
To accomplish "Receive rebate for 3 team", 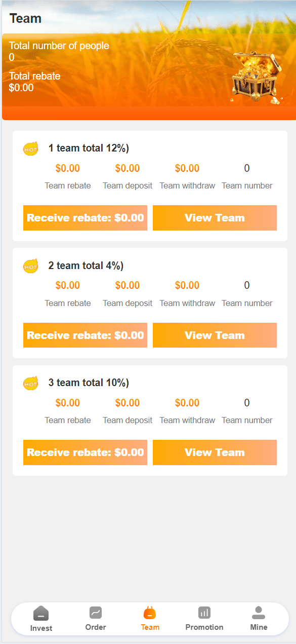I will click(x=85, y=452).
